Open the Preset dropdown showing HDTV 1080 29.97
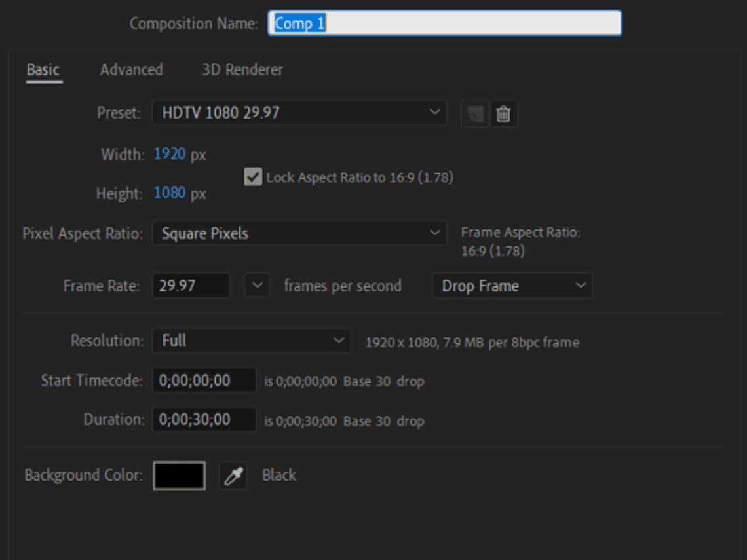This screenshot has height=560, width=747. coord(299,113)
